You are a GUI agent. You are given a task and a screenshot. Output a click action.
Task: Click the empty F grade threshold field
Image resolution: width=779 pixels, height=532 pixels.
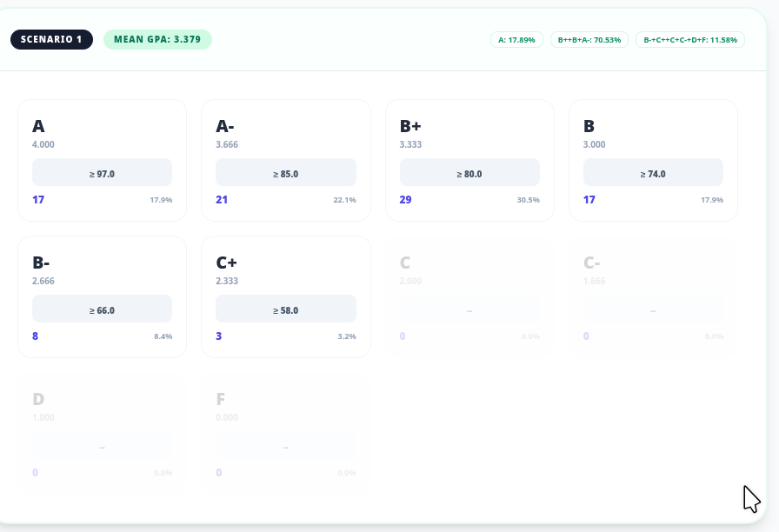click(285, 446)
